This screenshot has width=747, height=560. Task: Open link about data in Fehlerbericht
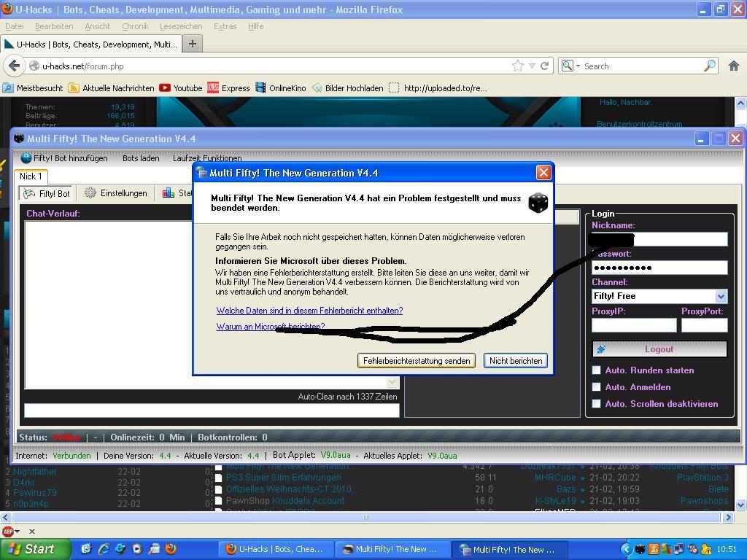309,311
